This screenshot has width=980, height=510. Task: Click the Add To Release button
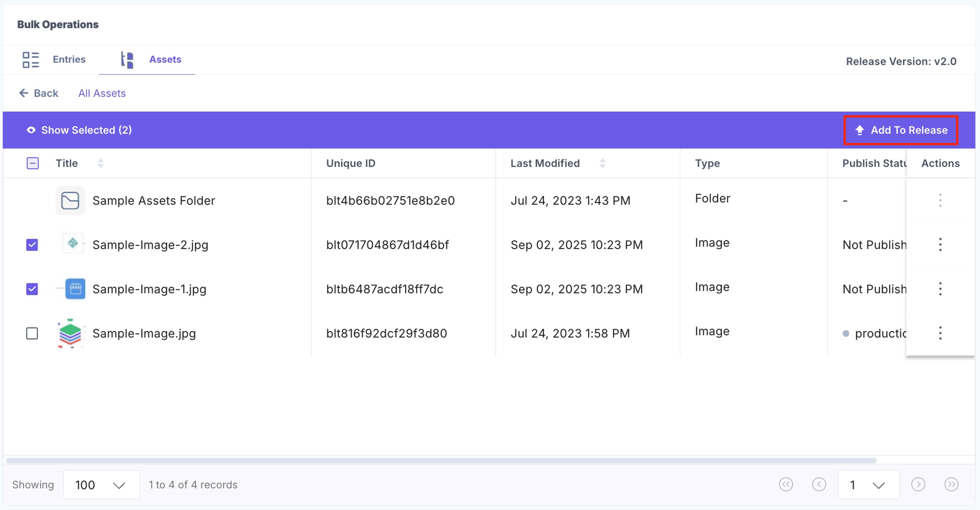[x=901, y=130]
